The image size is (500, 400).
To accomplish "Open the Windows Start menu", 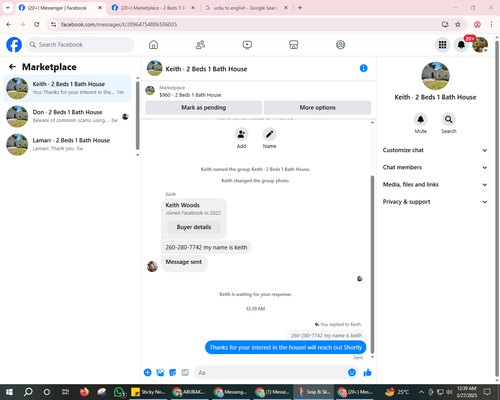I will [x=9, y=392].
